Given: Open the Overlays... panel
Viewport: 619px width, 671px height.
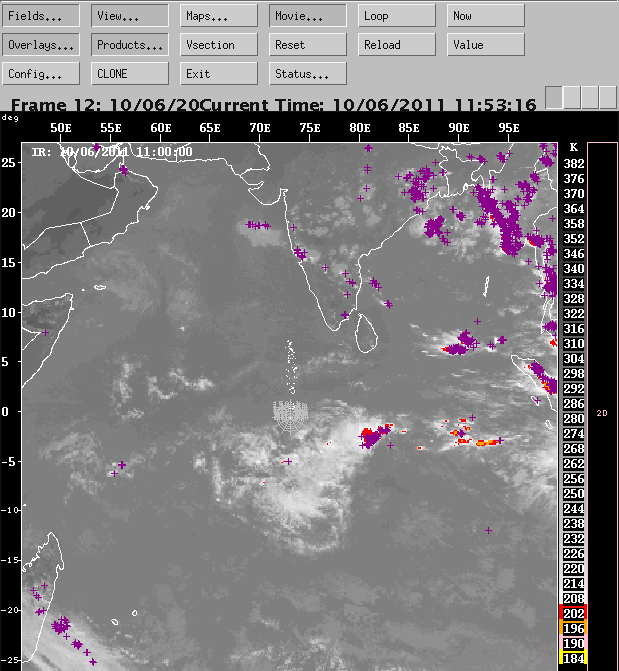Looking at the screenshot, I should (41, 45).
